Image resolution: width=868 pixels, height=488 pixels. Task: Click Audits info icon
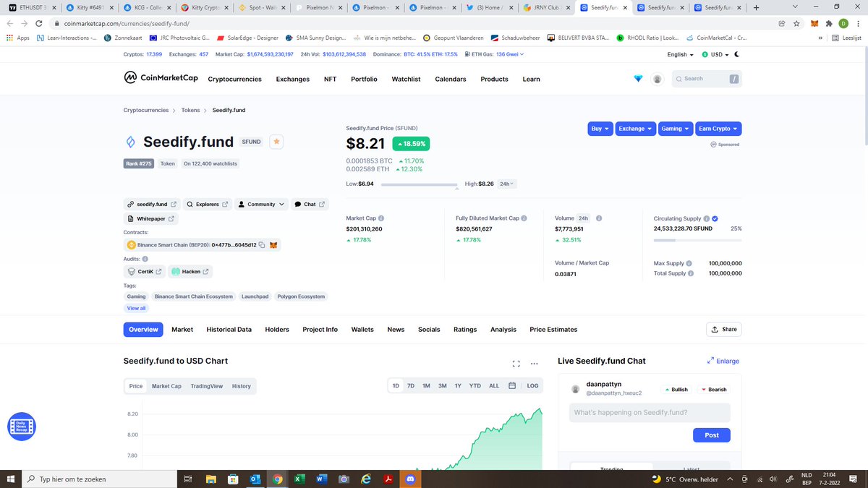click(145, 259)
